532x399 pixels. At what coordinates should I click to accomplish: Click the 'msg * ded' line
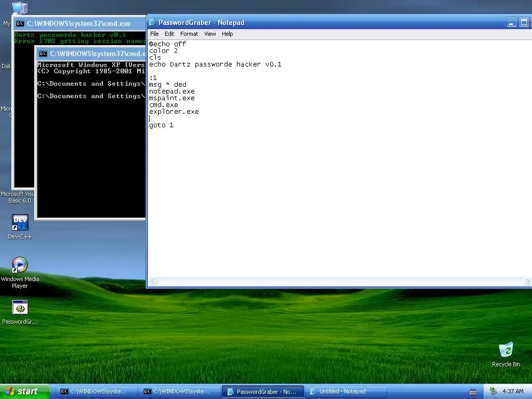point(168,85)
